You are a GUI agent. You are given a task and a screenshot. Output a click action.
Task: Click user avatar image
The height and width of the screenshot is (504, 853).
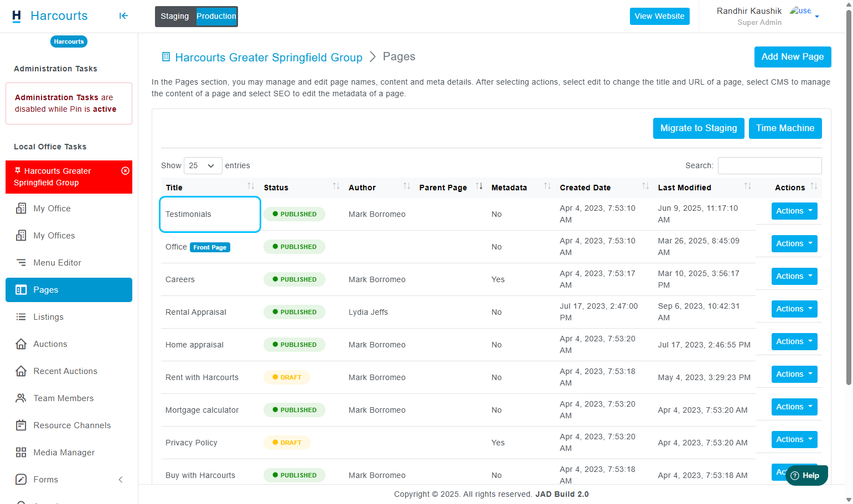pos(800,11)
